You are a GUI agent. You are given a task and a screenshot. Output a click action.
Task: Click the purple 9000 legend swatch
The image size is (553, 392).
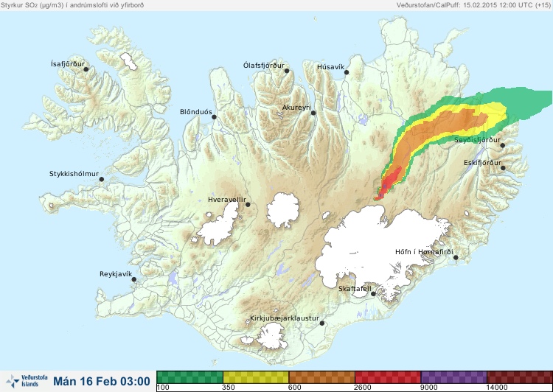pos(453,377)
